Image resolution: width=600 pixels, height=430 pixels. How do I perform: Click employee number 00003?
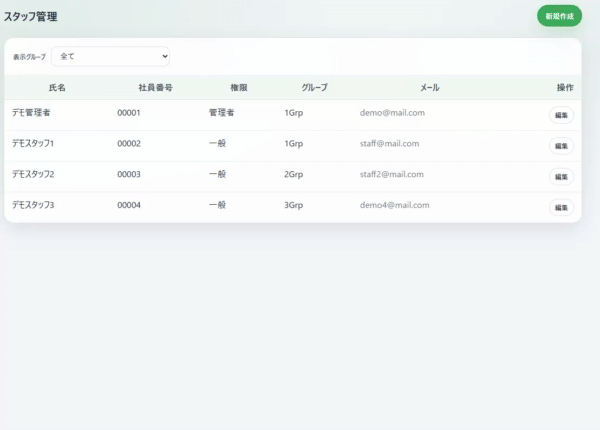coord(129,174)
